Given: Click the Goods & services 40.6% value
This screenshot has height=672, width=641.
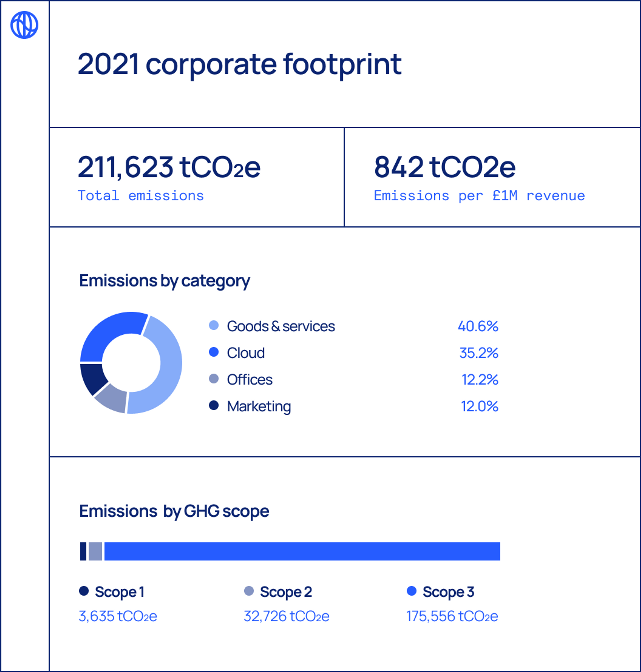Looking at the screenshot, I should (x=478, y=326).
